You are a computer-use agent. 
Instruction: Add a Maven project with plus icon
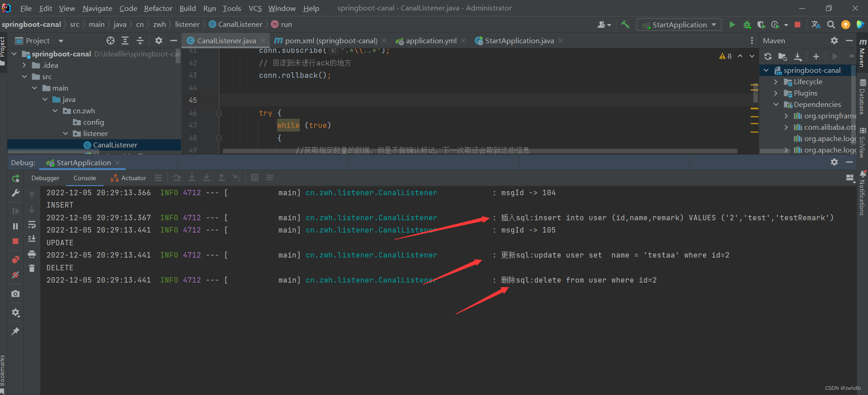[x=816, y=56]
